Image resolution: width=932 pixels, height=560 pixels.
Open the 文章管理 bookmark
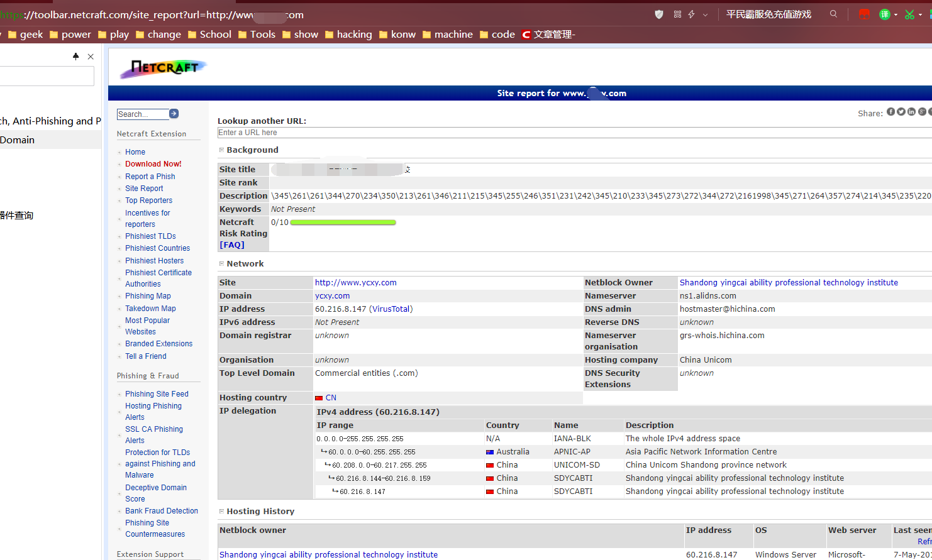coord(548,35)
